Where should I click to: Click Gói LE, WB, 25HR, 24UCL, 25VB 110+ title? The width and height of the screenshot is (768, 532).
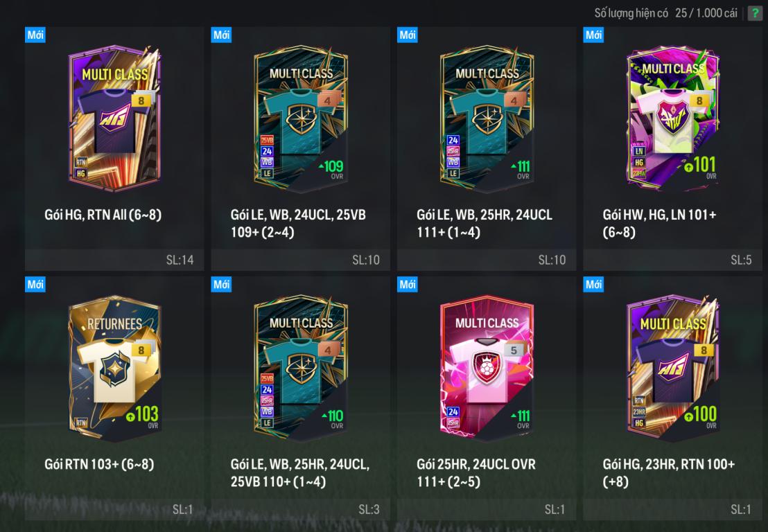(300, 473)
